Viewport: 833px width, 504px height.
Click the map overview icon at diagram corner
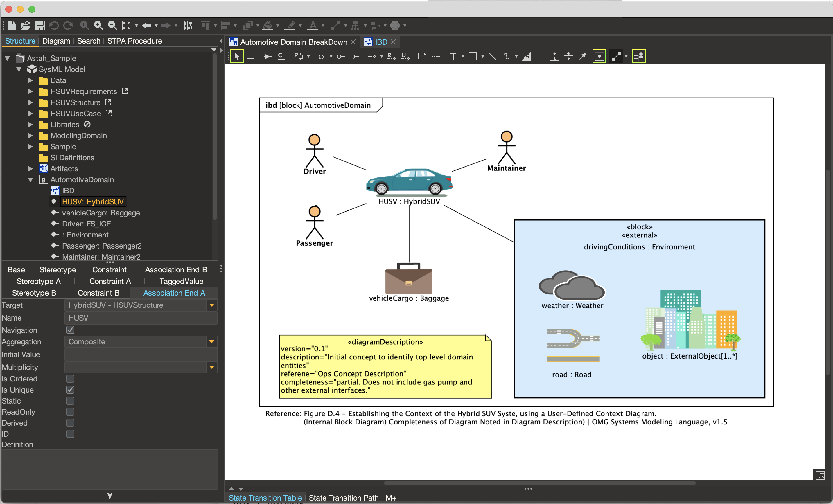[x=820, y=475]
